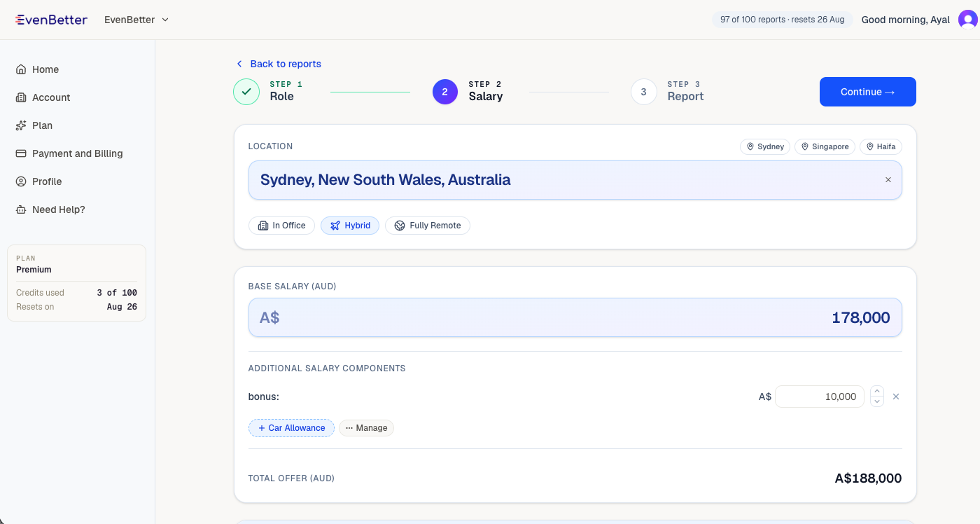This screenshot has width=980, height=524.
Task: Go back to reports link
Action: (x=278, y=64)
